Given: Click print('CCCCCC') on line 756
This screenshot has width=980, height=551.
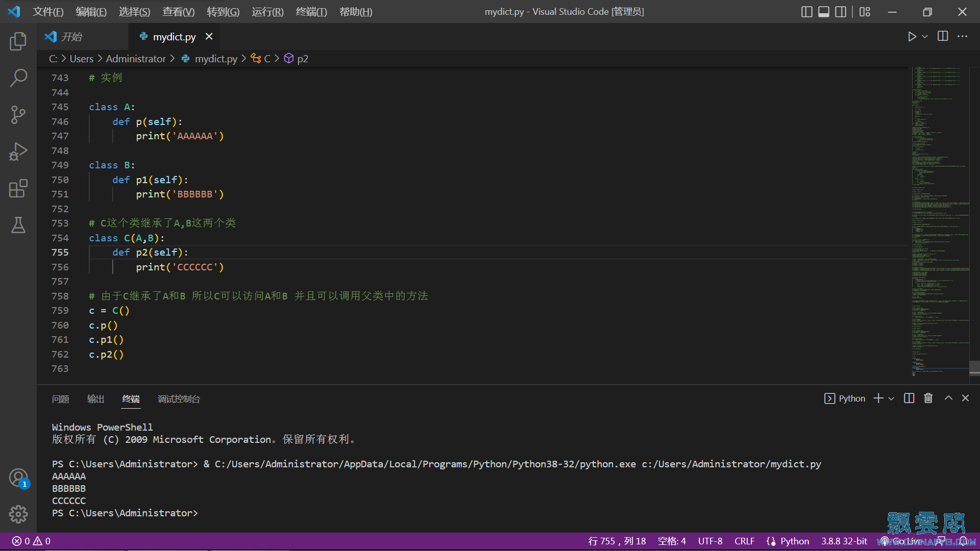Looking at the screenshot, I should (180, 267).
